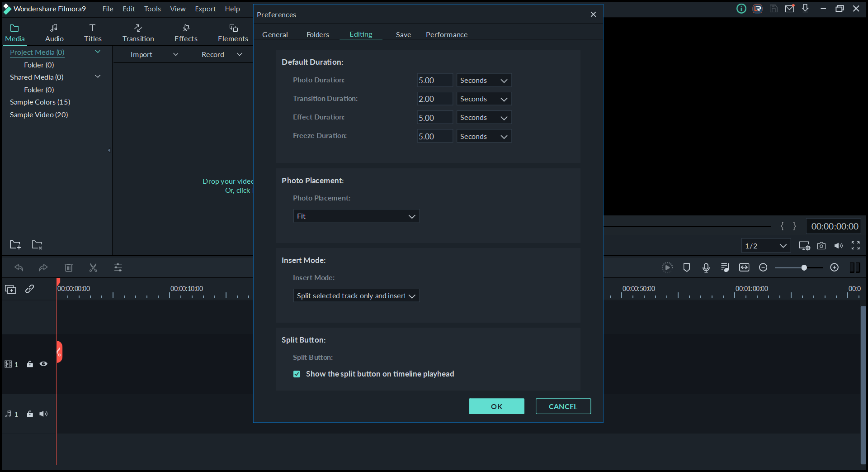The width and height of the screenshot is (868, 472).
Task: Click the preview display settings icon
Action: point(804,246)
